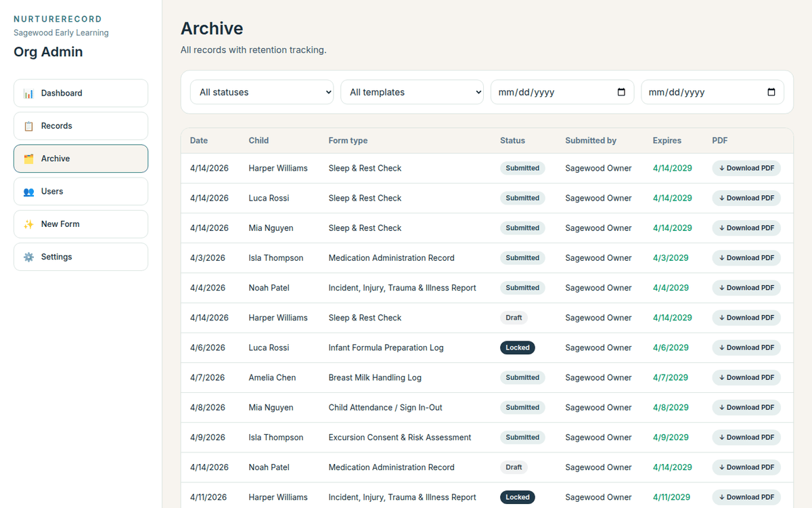Expand the first mm/dd/yyyy date picker

tap(562, 91)
